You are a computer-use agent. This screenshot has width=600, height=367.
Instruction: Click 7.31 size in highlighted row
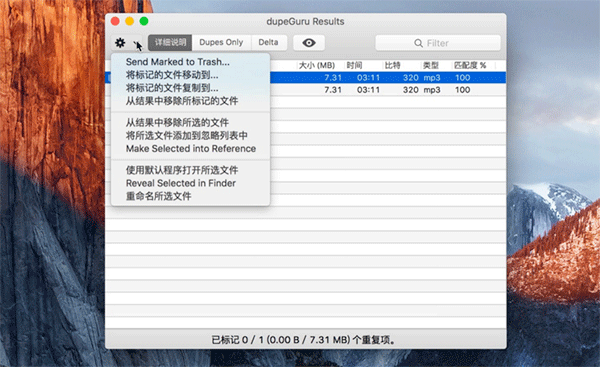click(x=333, y=78)
